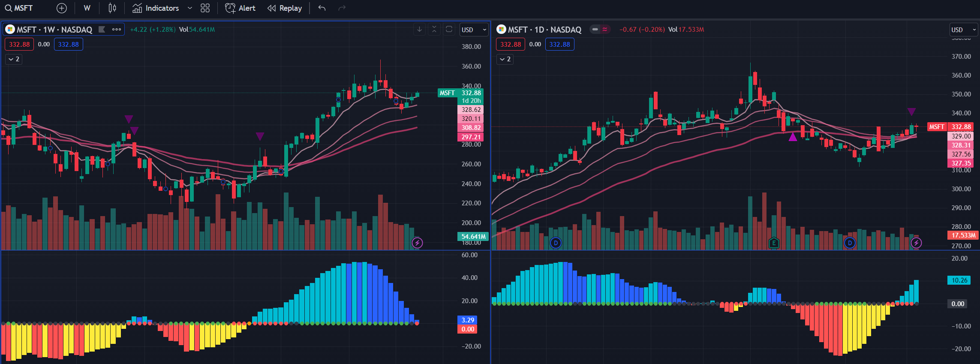Image resolution: width=980 pixels, height=364 pixels.
Task: Click the daily chart -0.67 (-0.20%) change text
Action: point(642,30)
